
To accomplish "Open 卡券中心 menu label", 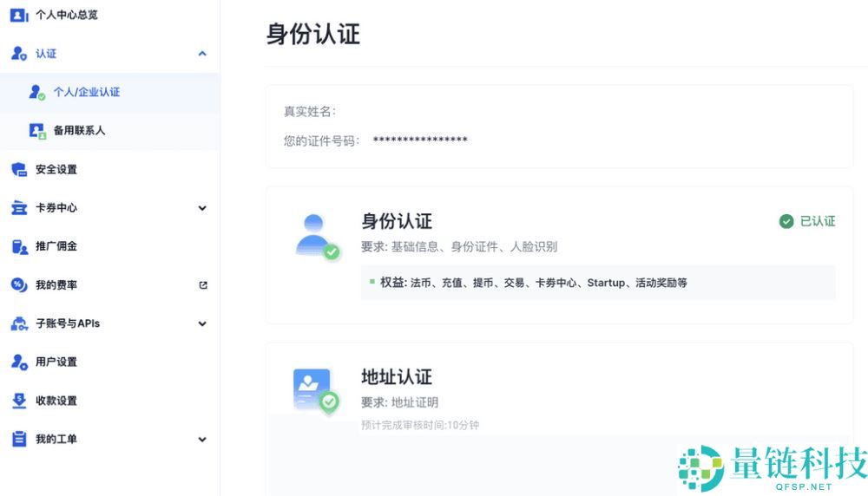I will pos(56,208).
